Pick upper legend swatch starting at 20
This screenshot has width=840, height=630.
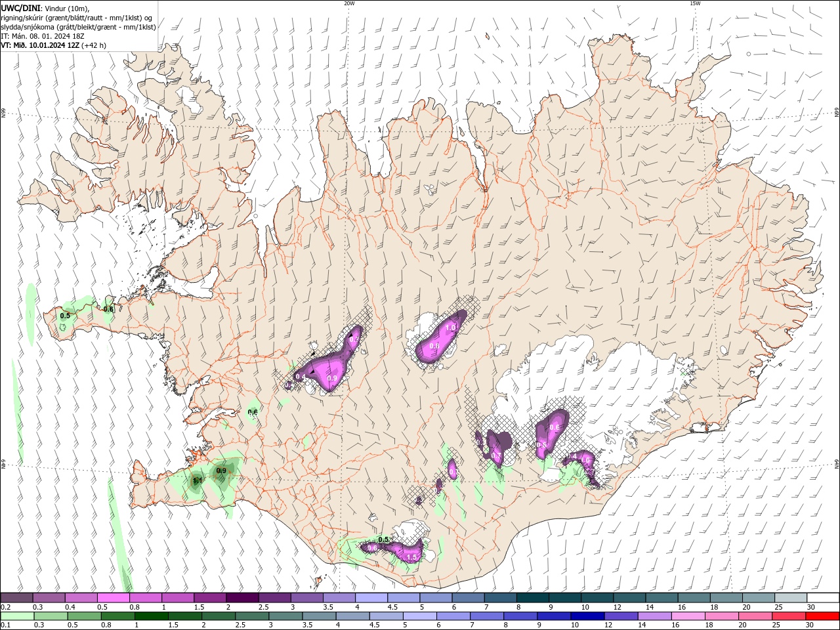click(759, 598)
